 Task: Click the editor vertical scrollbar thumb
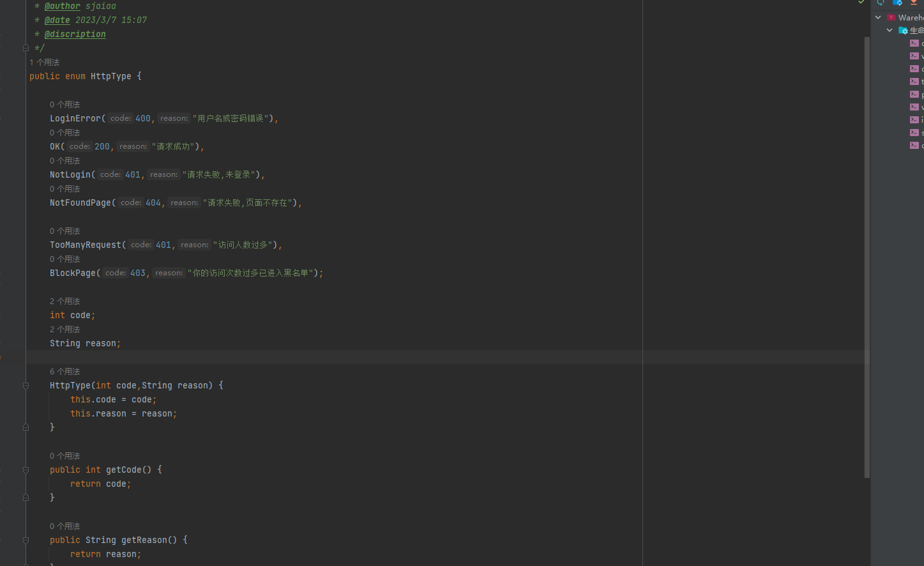867,257
